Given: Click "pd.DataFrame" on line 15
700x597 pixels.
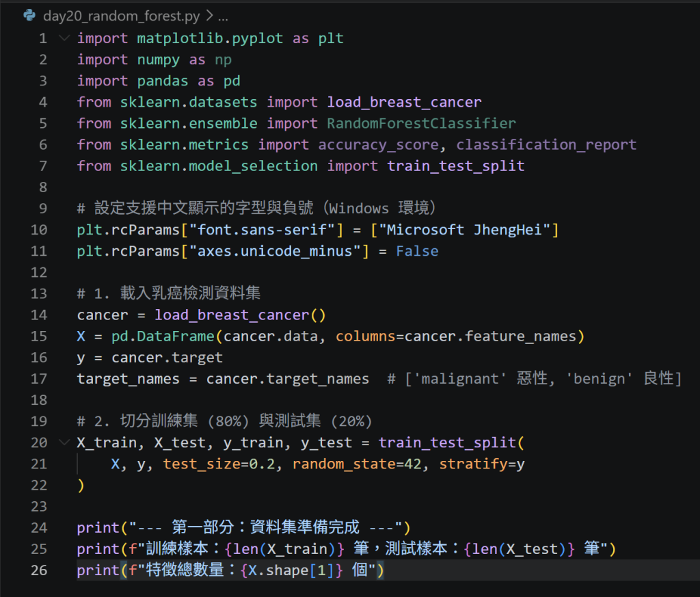Looking at the screenshot, I should [163, 336].
